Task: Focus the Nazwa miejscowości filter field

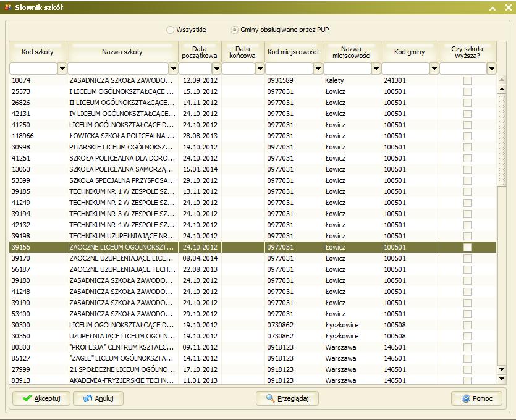Action: click(x=347, y=69)
